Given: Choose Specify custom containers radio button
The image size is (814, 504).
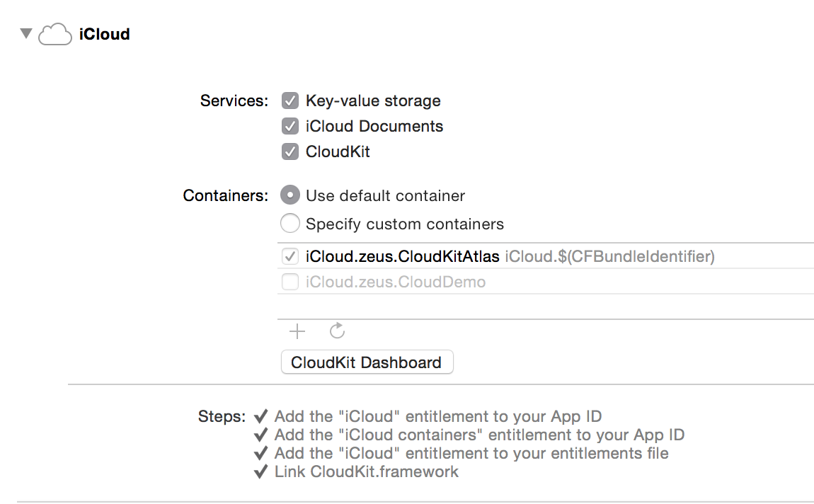Looking at the screenshot, I should 290,224.
